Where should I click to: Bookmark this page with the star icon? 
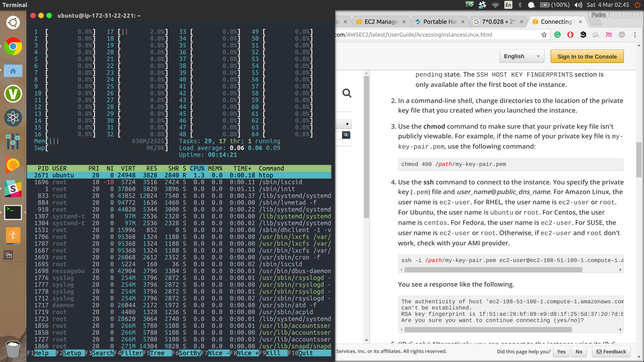point(544,35)
